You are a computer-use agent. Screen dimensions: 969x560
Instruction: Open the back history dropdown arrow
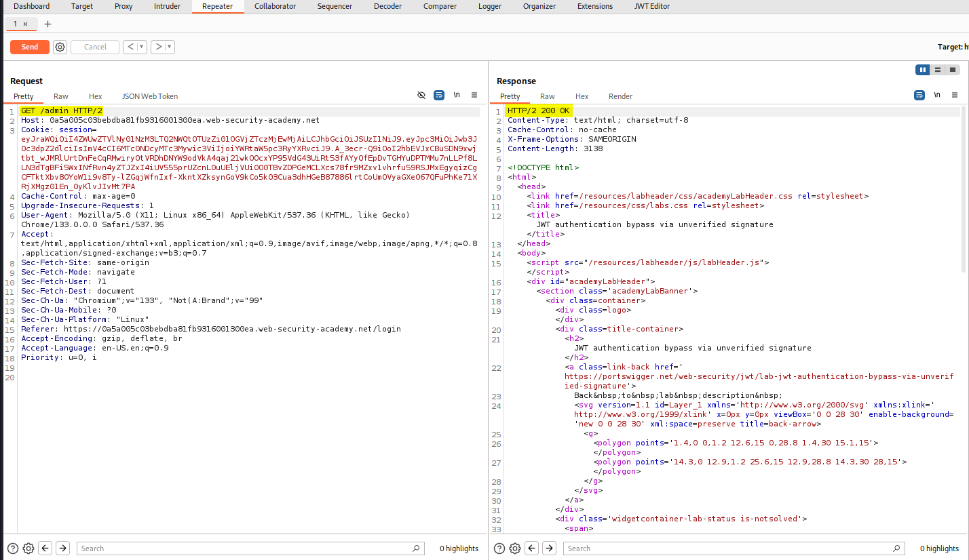tap(142, 47)
